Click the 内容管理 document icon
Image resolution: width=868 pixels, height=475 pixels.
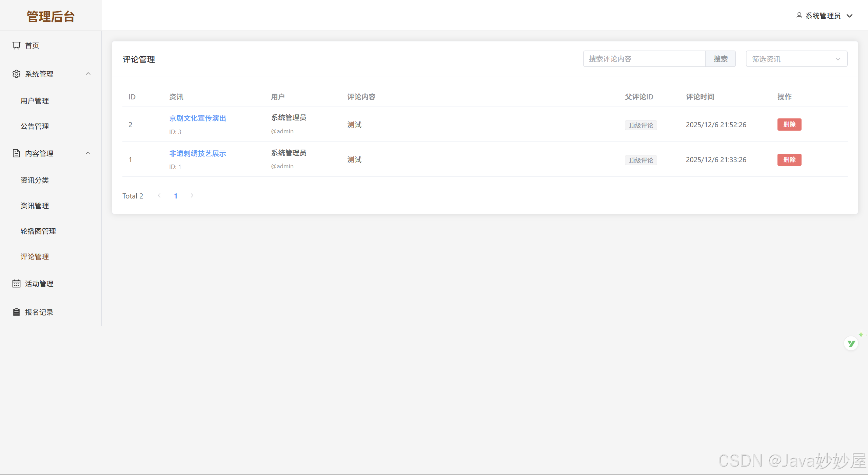pos(16,153)
